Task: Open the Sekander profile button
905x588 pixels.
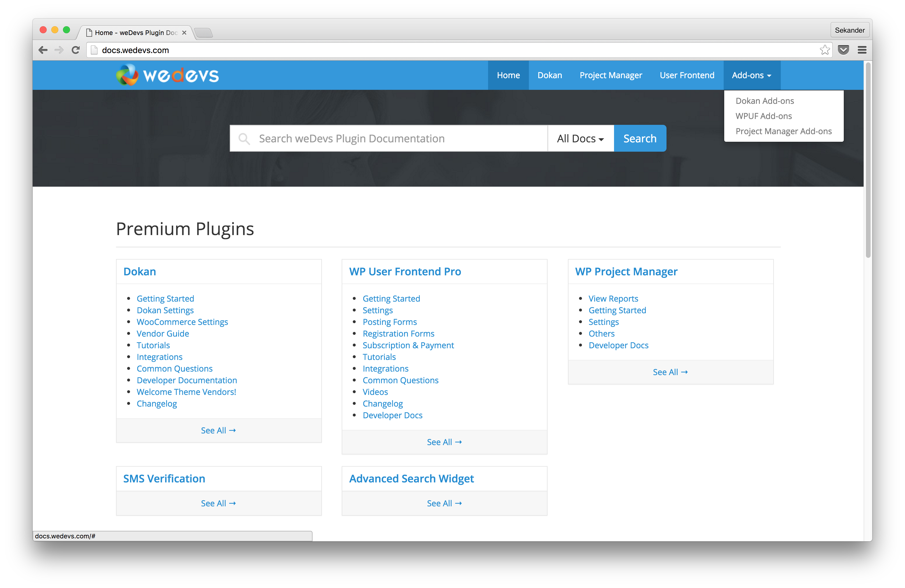Action: pyautogui.click(x=850, y=30)
